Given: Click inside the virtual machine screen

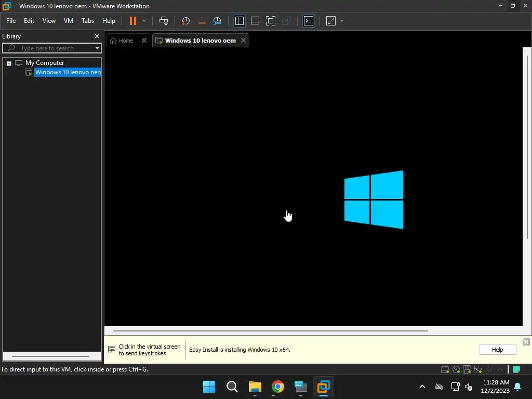Looking at the screenshot, I should point(313,187).
